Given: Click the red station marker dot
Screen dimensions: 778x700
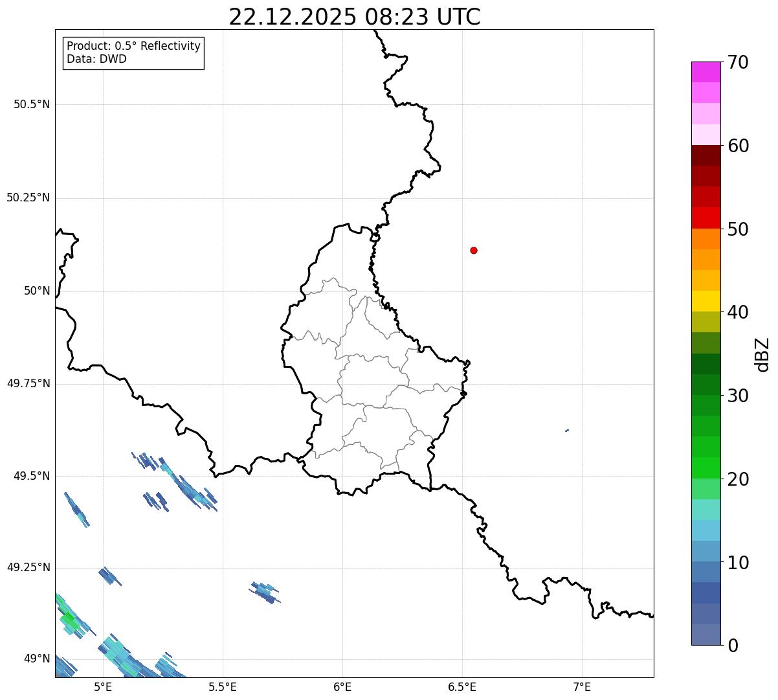Looking at the screenshot, I should (474, 250).
